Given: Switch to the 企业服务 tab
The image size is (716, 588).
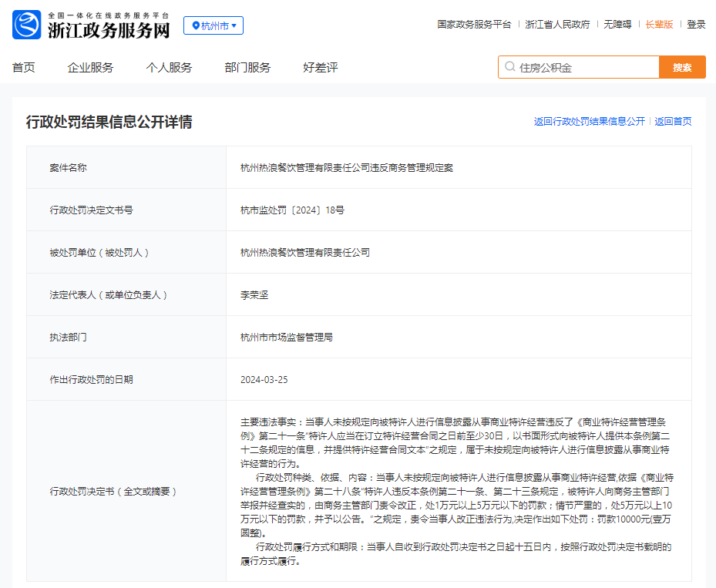Looking at the screenshot, I should [91, 68].
